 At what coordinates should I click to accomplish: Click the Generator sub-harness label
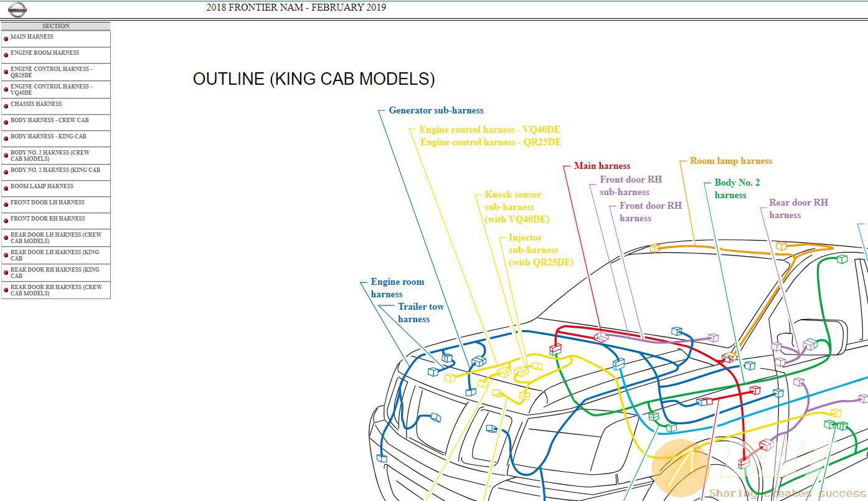pos(436,110)
